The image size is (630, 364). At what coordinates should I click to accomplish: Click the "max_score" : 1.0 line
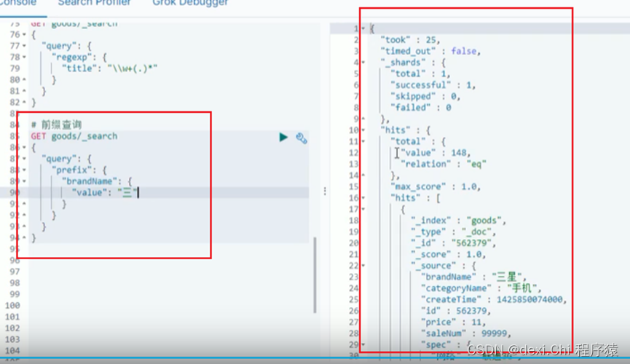436,186
